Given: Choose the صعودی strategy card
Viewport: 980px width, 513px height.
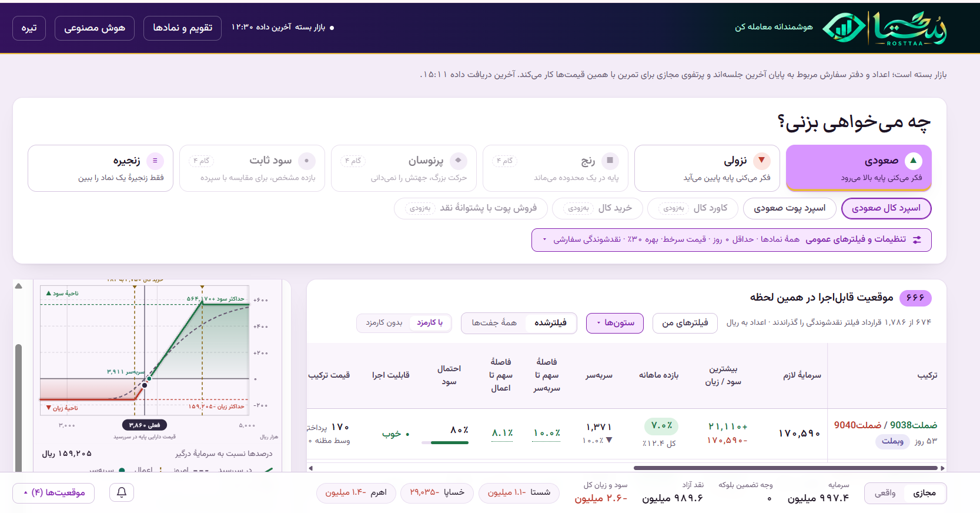Looking at the screenshot, I should (x=859, y=168).
